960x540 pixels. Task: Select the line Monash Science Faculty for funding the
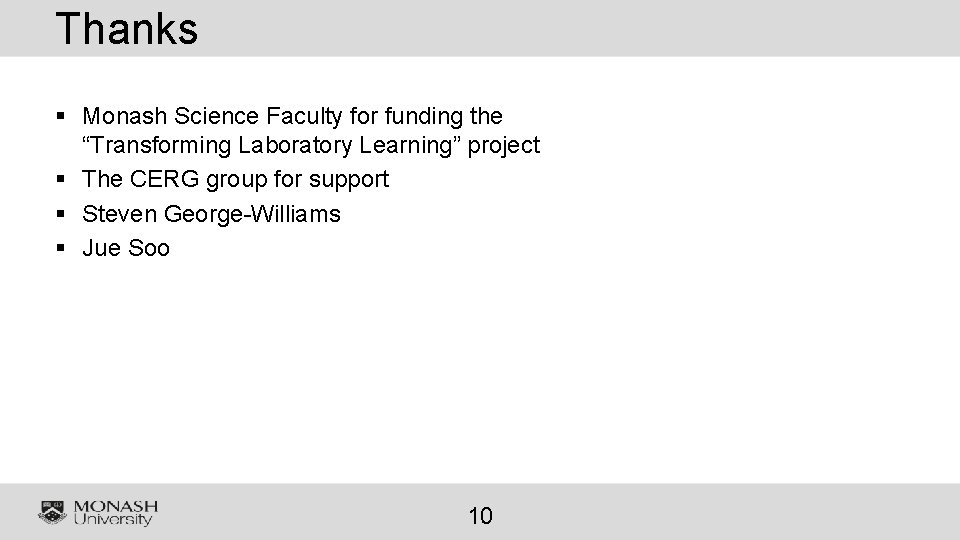point(292,116)
